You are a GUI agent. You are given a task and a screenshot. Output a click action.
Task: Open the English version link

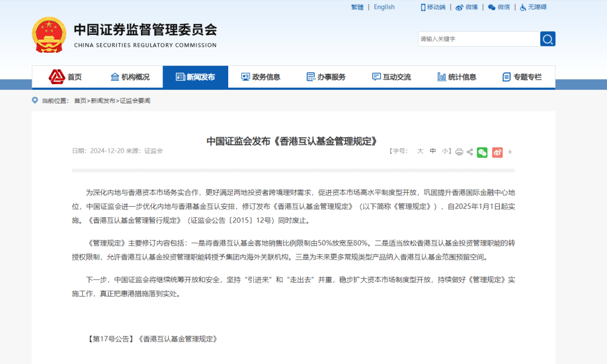384,7
